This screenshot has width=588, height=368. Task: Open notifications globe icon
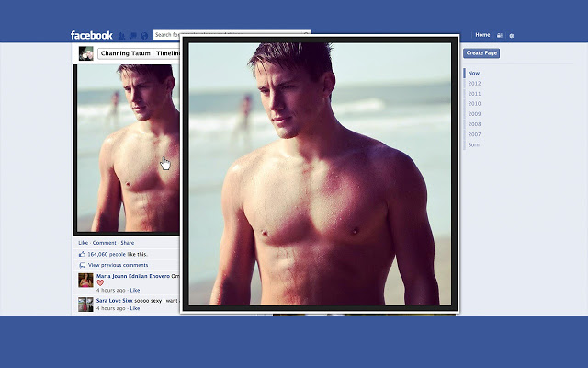(x=144, y=36)
